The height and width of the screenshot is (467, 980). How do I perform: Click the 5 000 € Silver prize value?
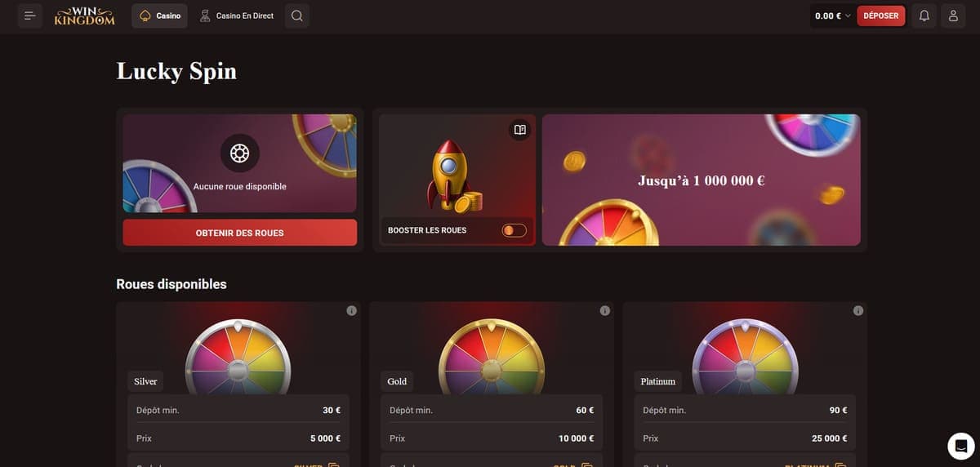(x=326, y=438)
